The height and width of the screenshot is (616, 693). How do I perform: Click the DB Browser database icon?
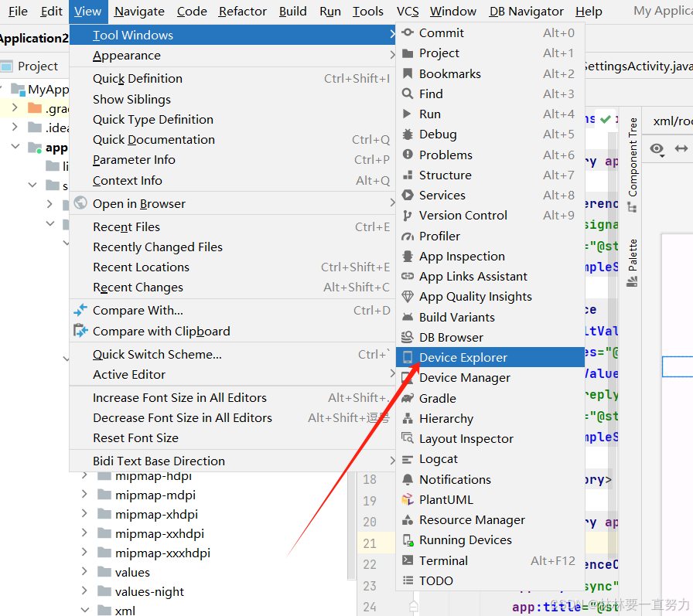click(408, 337)
